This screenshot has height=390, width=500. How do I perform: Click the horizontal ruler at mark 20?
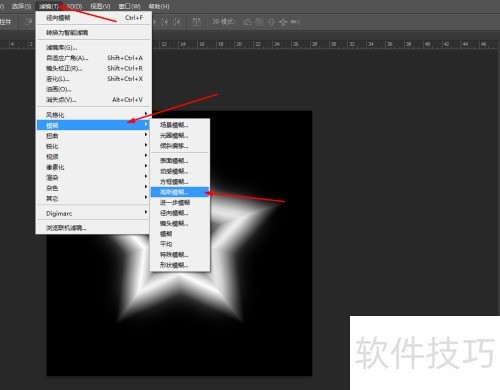(x=239, y=44)
